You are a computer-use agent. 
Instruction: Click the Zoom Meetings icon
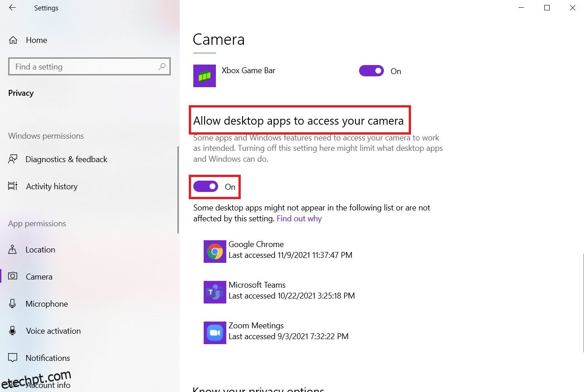[x=215, y=333]
